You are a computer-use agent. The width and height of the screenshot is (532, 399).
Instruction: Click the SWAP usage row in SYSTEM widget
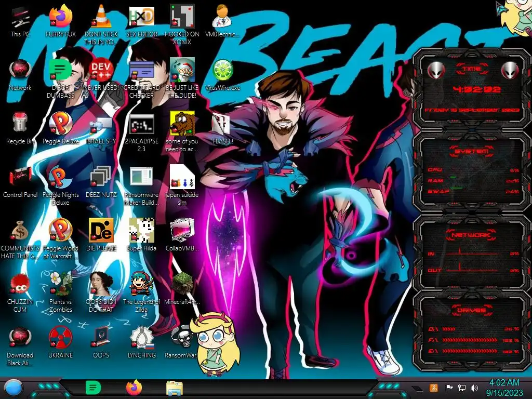[x=474, y=191]
